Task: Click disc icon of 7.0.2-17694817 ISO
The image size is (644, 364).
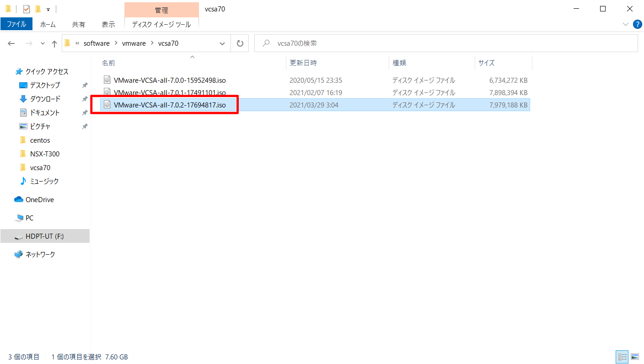Action: click(107, 105)
